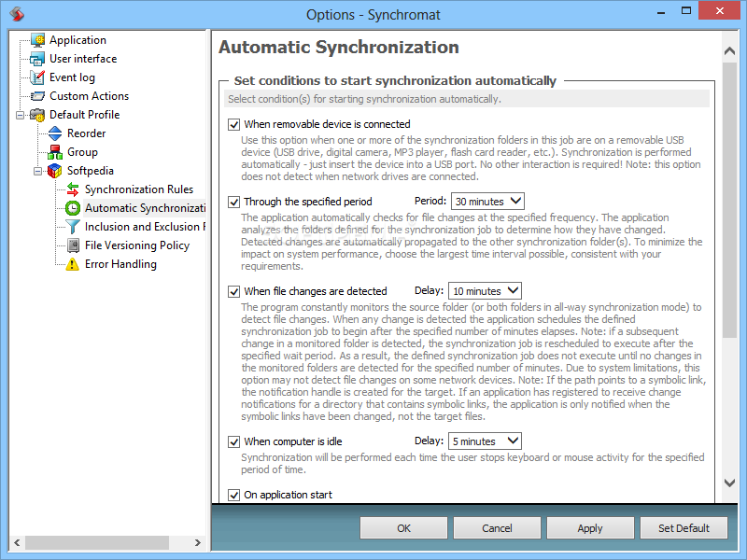Click the vertical scrollbar thumb
The image size is (747, 560).
729,200
